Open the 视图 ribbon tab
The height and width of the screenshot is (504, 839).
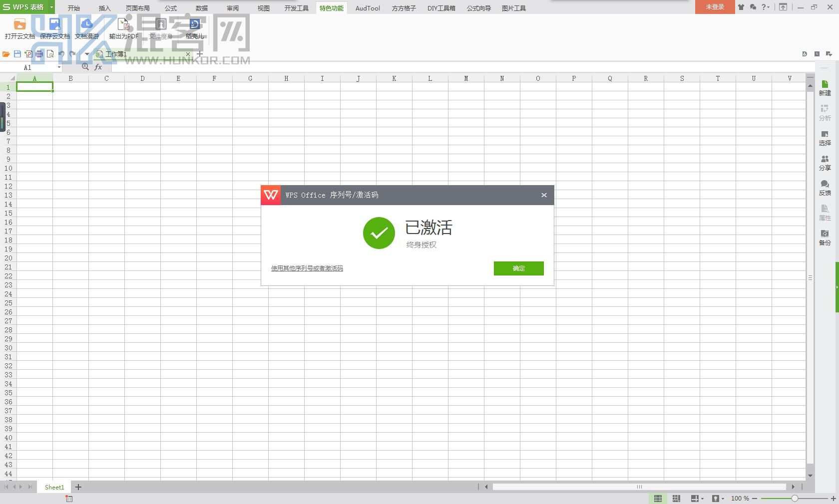tap(264, 8)
